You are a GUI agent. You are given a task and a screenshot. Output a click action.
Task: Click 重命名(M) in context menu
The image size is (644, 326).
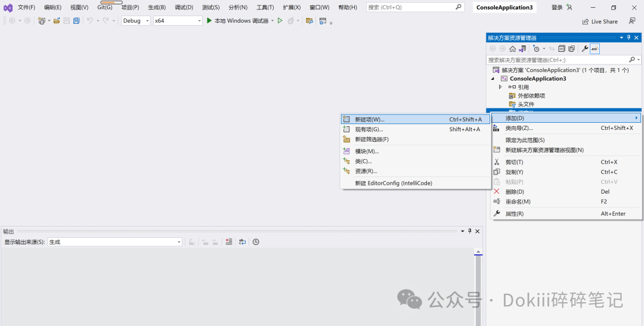pyautogui.click(x=566, y=201)
